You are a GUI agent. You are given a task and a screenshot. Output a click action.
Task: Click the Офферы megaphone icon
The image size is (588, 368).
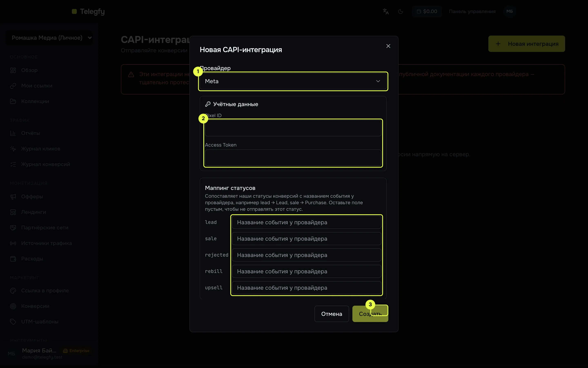tap(13, 196)
